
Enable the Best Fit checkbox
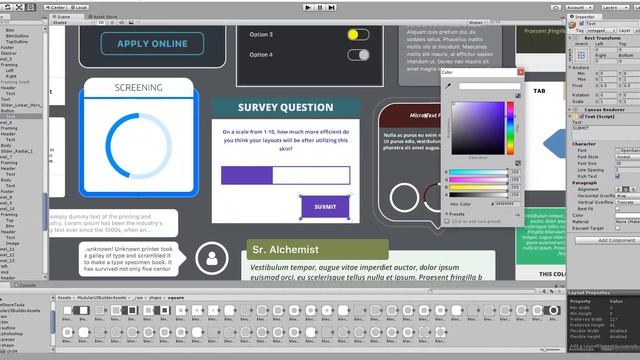(x=618, y=209)
